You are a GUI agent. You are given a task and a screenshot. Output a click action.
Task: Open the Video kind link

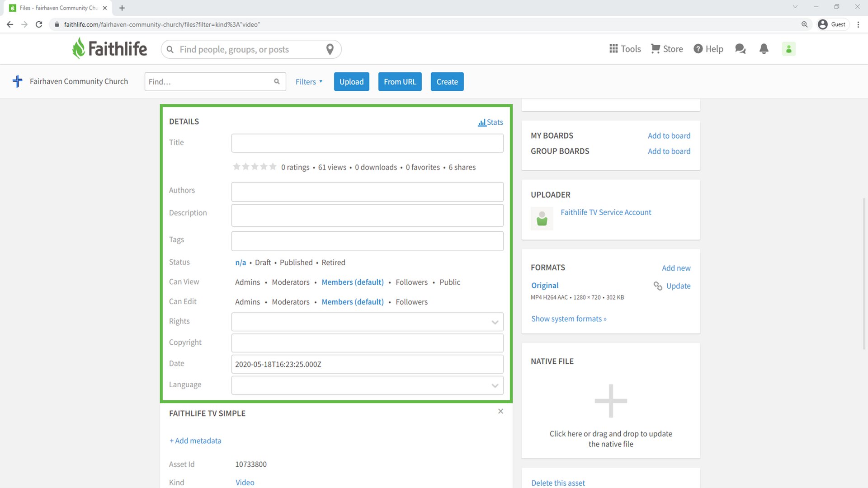pyautogui.click(x=245, y=483)
